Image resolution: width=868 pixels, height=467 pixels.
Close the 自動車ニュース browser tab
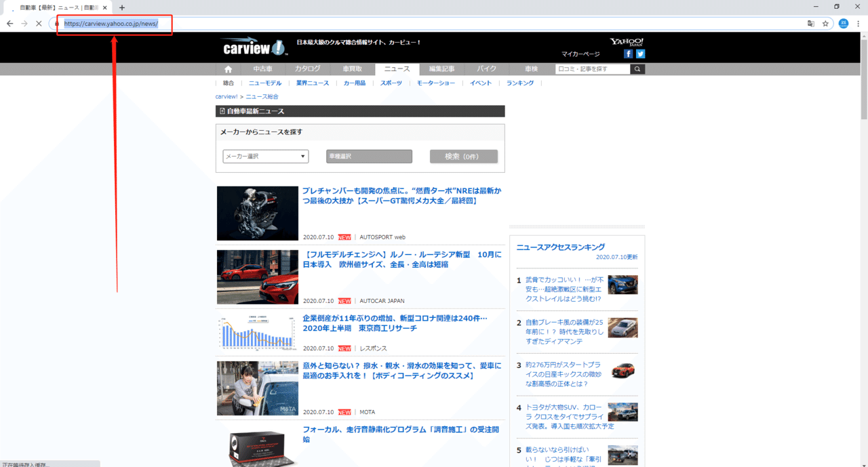pos(105,7)
